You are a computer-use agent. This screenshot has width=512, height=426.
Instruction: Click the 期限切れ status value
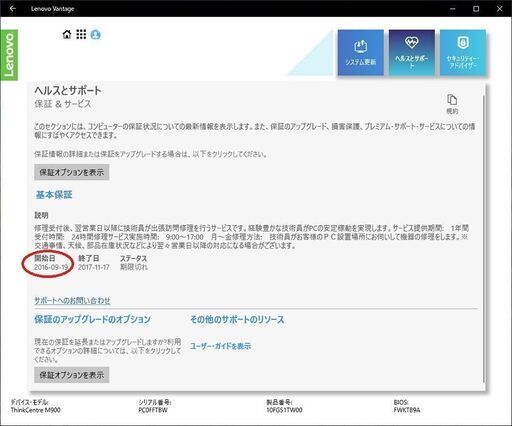[134, 267]
